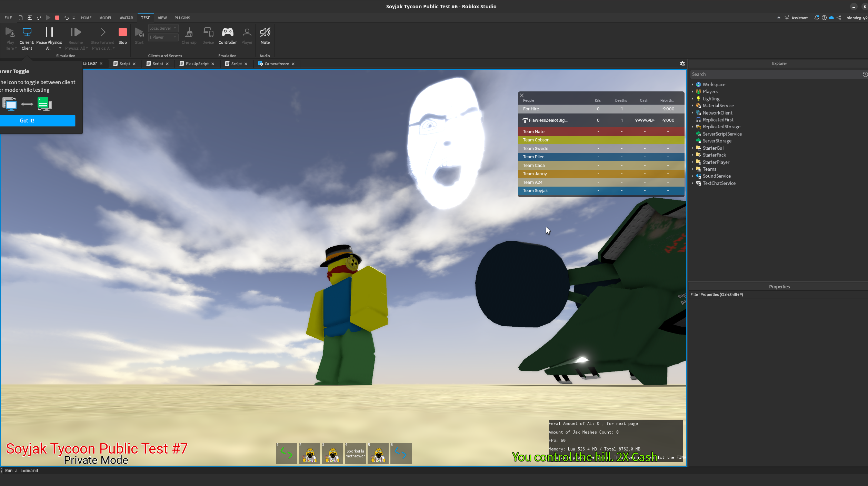Click the Pause Physics icon
868x486 pixels.
click(49, 32)
